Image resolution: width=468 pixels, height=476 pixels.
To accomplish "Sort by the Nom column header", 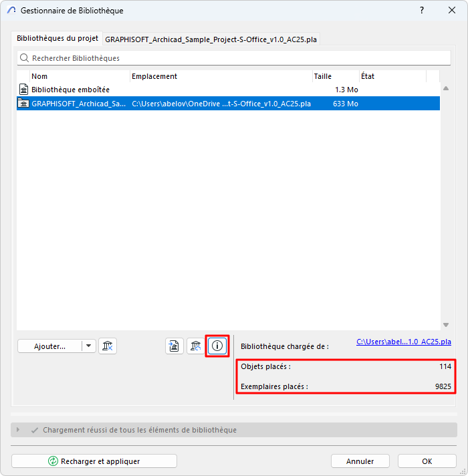I will coord(80,76).
